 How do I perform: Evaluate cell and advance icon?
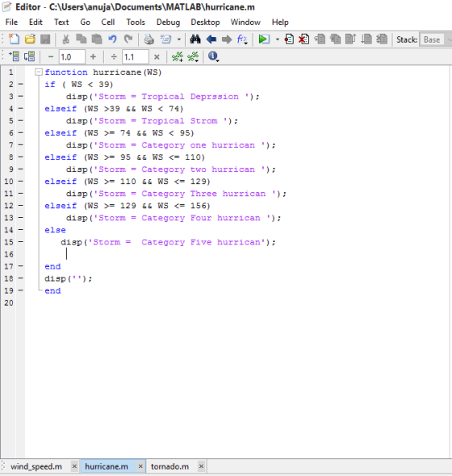click(x=30, y=56)
